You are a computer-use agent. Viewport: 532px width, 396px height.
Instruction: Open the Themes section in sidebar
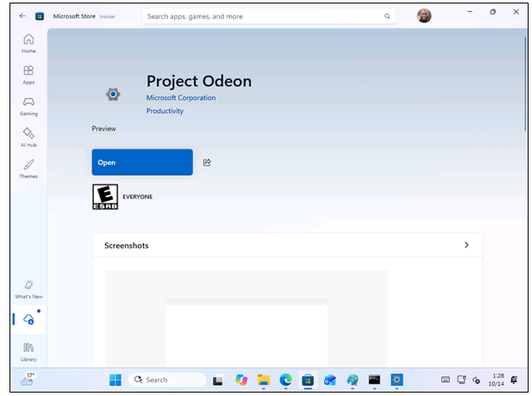[x=28, y=169]
